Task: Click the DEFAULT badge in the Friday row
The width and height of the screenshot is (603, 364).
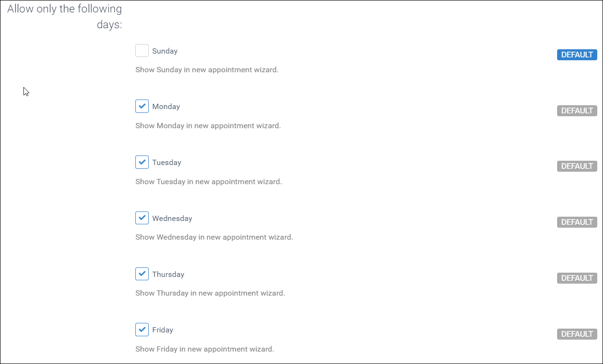Action: (x=577, y=334)
